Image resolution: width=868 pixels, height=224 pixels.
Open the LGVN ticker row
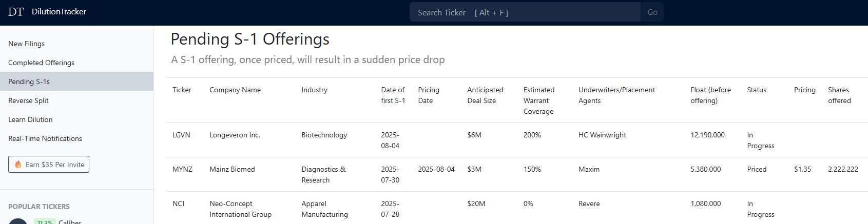point(181,135)
